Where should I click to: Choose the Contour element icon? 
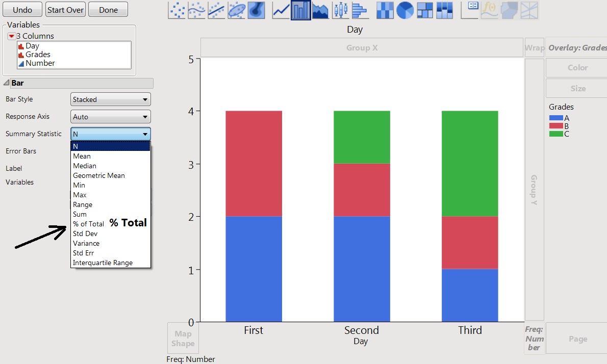pyautogui.click(x=256, y=10)
